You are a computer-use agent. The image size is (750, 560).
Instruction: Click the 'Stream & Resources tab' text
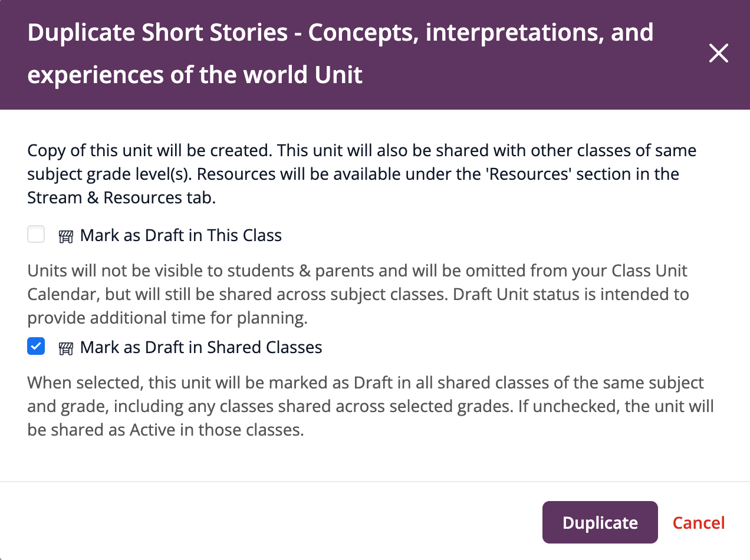(121, 197)
